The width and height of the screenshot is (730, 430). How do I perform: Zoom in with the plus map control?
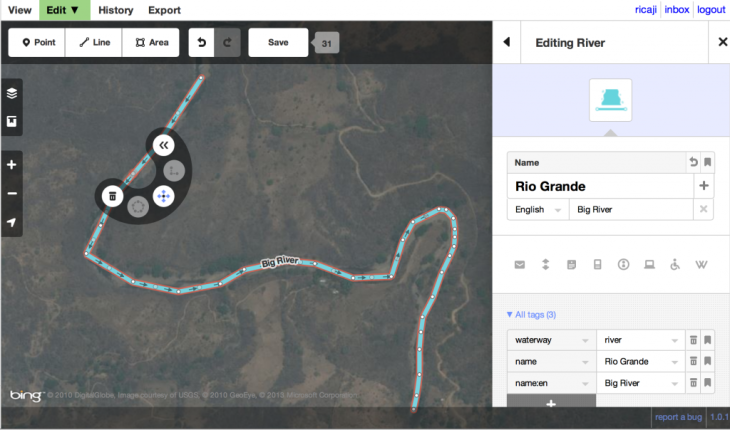12,165
